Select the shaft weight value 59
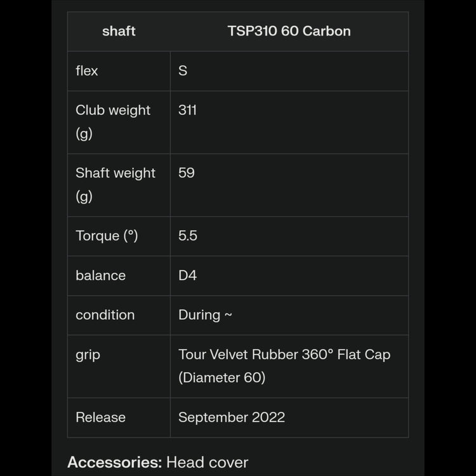This screenshot has height=476, width=476. click(187, 173)
